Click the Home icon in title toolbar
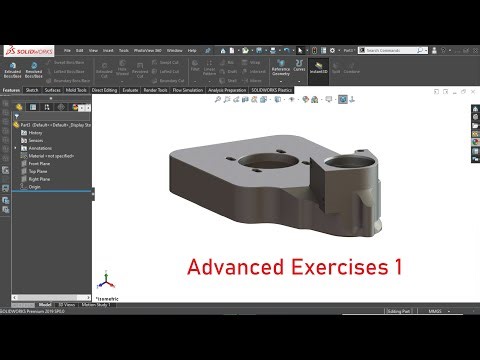The image size is (480, 360). coord(223,51)
